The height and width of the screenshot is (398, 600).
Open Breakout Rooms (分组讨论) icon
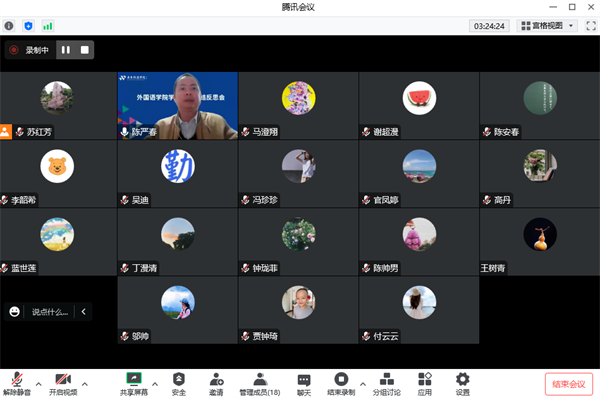387,384
